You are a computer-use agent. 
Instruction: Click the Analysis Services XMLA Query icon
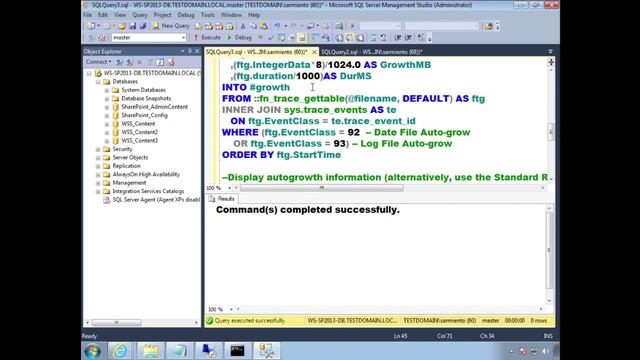click(229, 26)
